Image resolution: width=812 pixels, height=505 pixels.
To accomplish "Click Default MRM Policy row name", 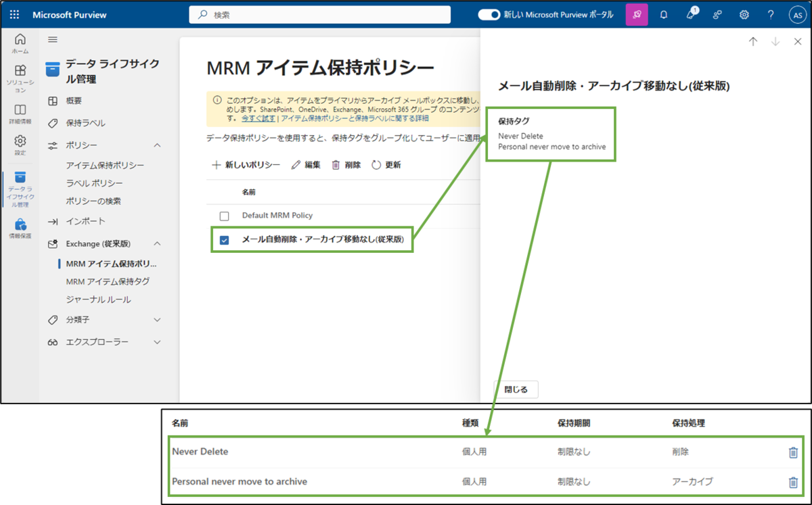I will (x=277, y=216).
